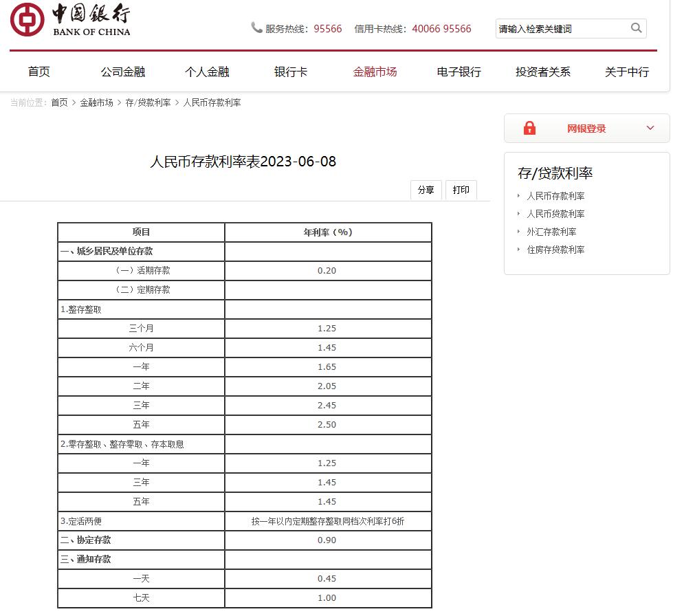Click the red lock icon on 网银登录

(529, 128)
